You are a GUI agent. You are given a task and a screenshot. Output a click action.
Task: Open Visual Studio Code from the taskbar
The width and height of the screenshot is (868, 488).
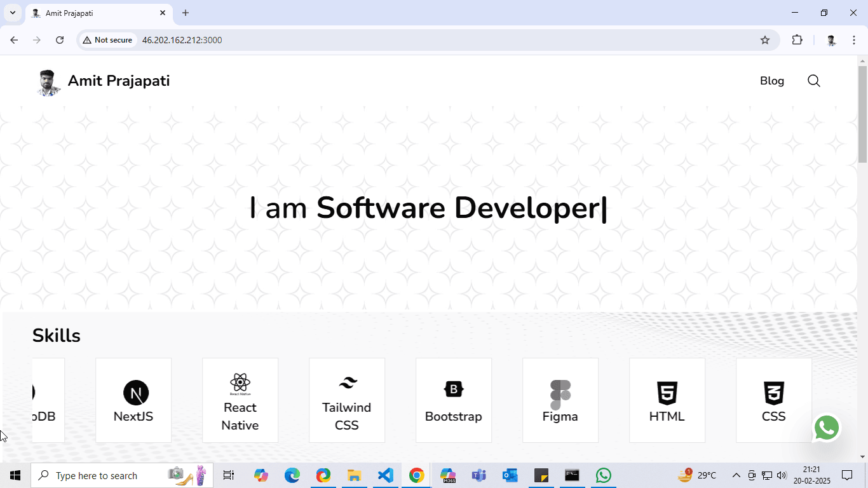coord(386,475)
